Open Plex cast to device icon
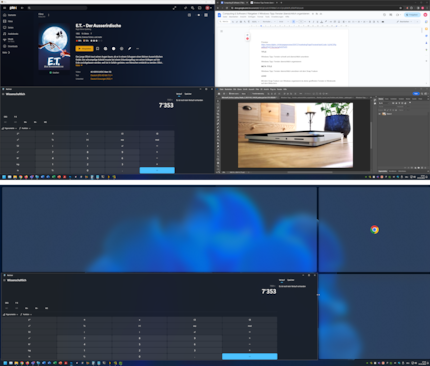Image resolution: width=430 pixels, height=366 pixels. click(x=199, y=8)
